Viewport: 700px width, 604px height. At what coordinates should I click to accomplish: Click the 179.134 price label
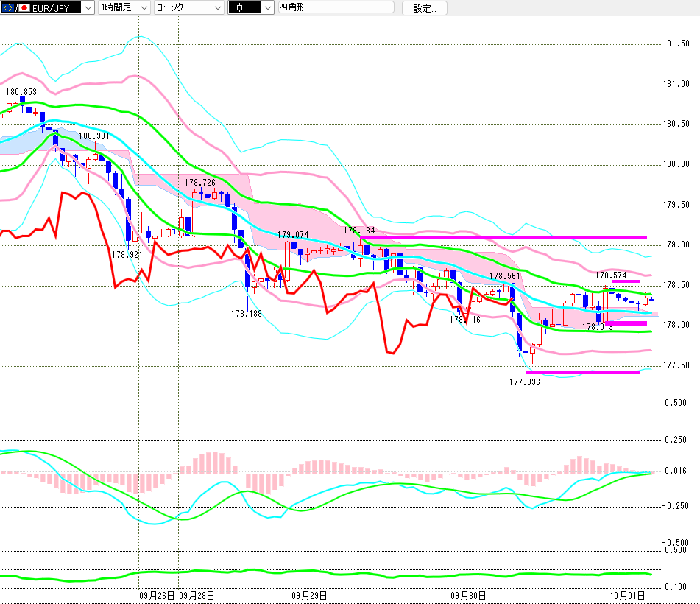359,231
